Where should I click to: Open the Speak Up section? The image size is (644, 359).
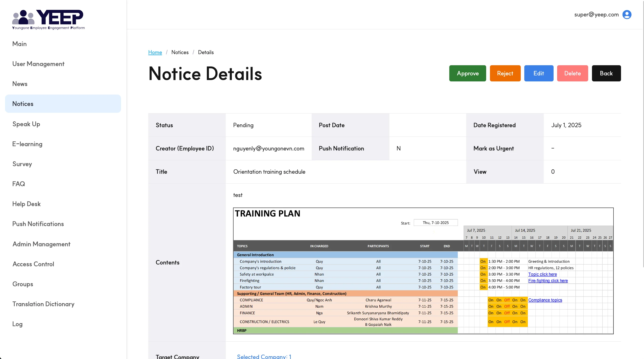pos(26,124)
